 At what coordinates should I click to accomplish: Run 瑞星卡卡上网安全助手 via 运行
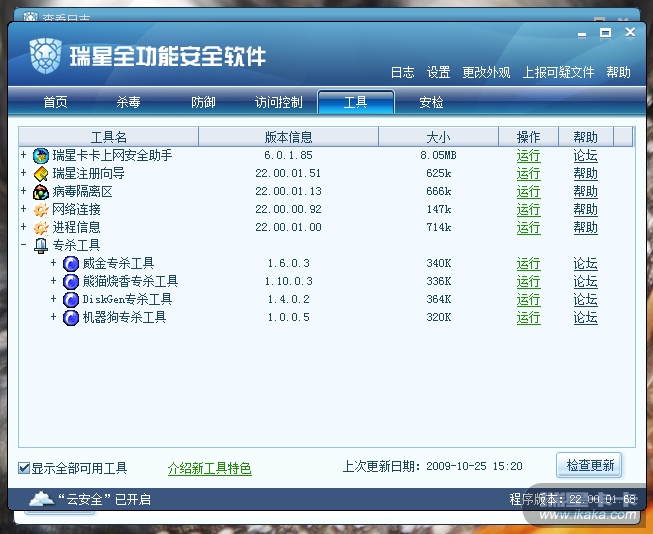[x=528, y=156]
